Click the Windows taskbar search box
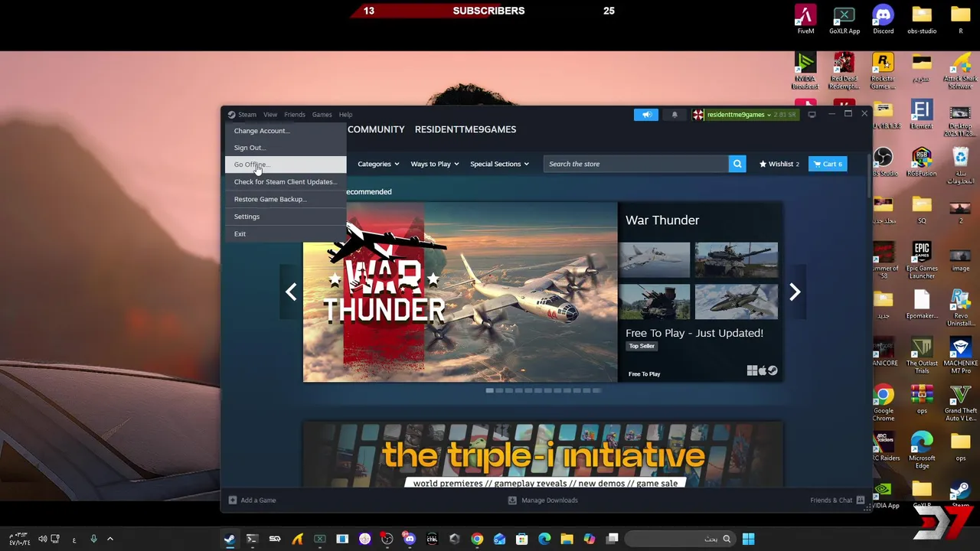The image size is (980, 551). [680, 539]
